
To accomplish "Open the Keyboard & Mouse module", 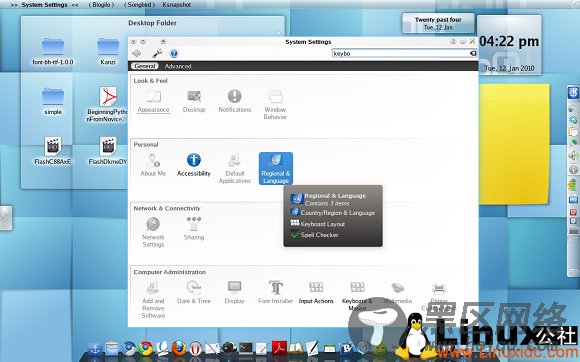I will [x=357, y=296].
